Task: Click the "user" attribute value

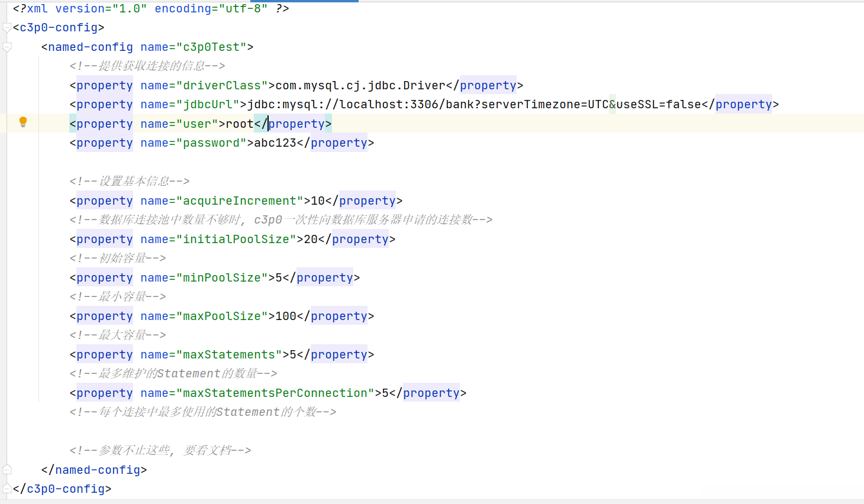Action: 197,124
